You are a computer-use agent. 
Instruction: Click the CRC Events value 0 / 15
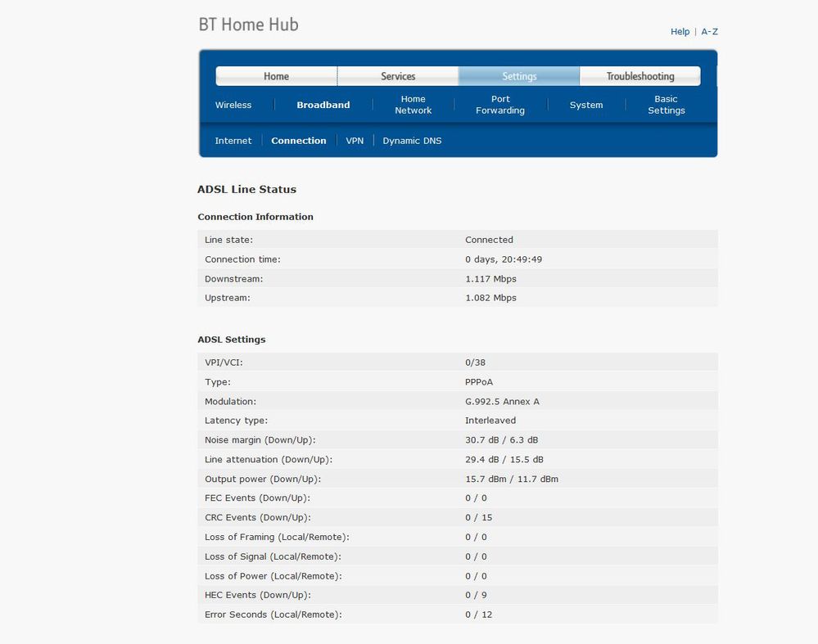(478, 517)
